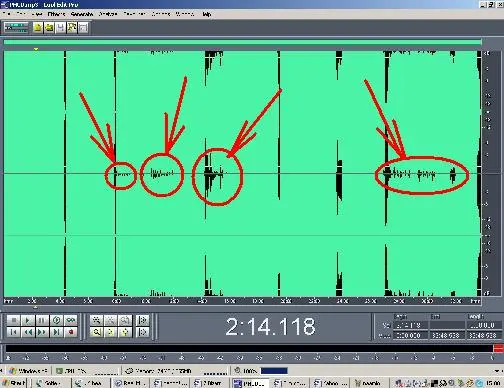Screen dimensions: 504x388
Task: Click the Rewind button
Action: pyautogui.click(x=28, y=332)
